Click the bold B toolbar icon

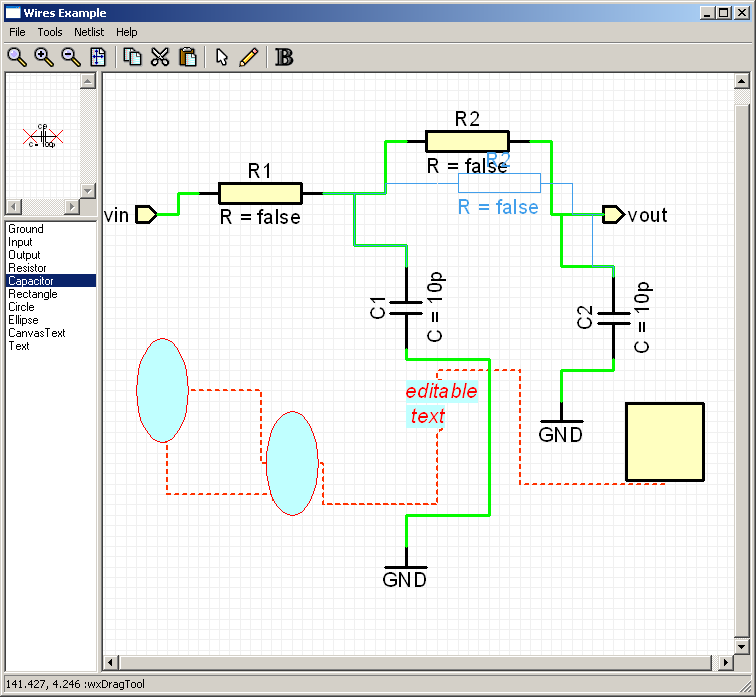[284, 56]
